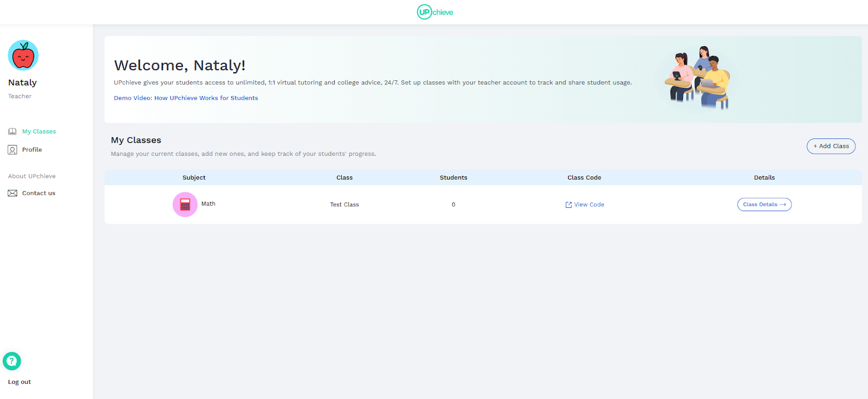Click the Students column header
This screenshot has width=868, height=399.
tap(454, 178)
